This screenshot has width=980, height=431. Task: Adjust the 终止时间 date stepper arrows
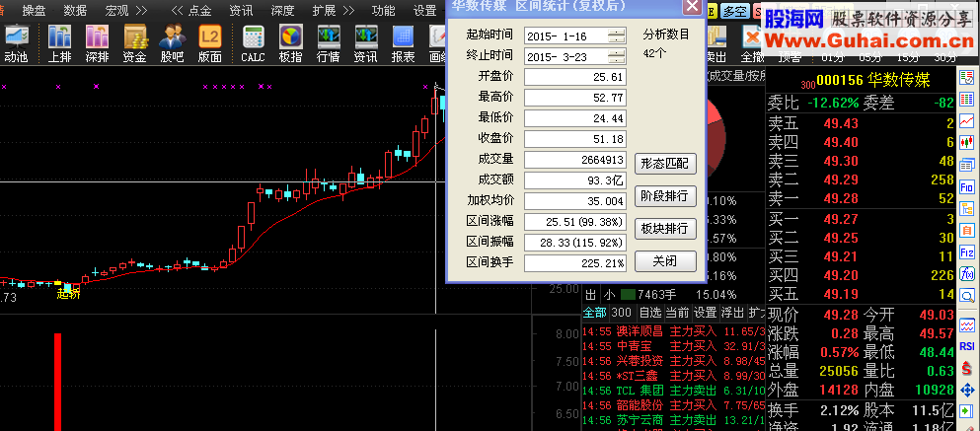click(x=616, y=57)
